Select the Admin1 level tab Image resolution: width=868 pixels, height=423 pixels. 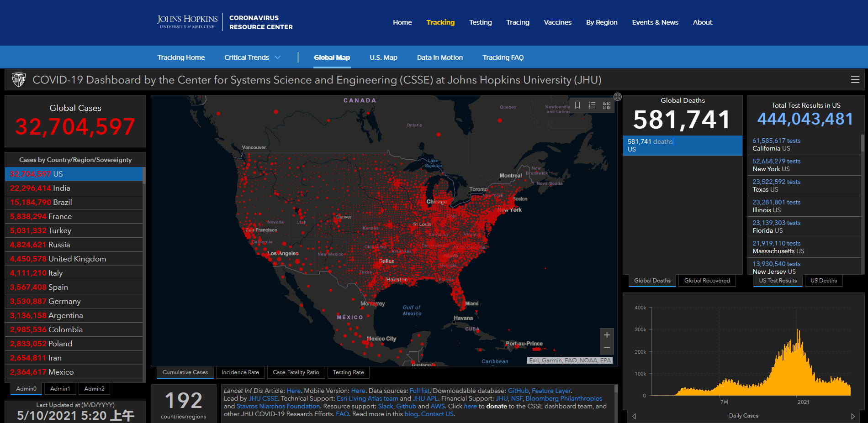coord(60,389)
